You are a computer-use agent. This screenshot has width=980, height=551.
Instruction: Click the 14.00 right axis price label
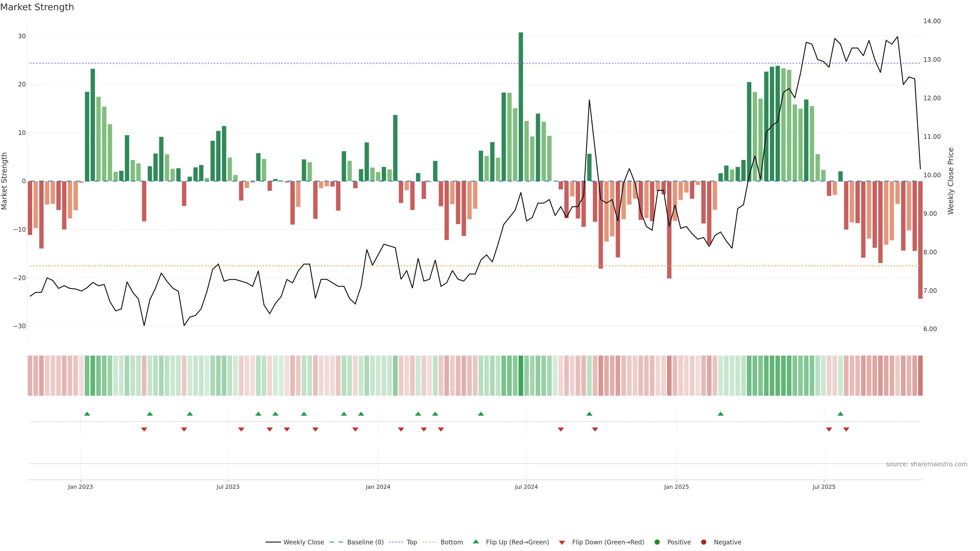pos(932,21)
